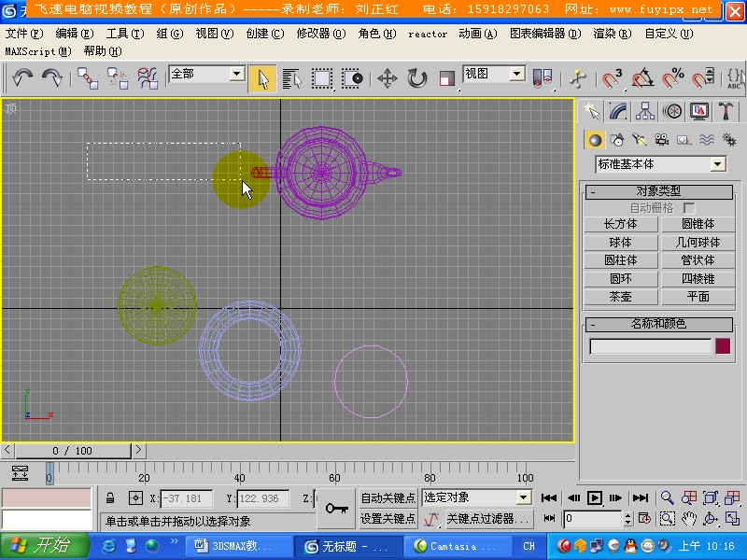Click the 圆锥体 cone button

698,224
